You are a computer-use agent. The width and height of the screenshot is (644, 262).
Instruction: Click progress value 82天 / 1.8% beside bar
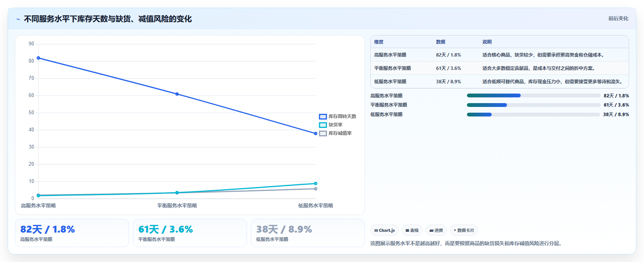616,96
